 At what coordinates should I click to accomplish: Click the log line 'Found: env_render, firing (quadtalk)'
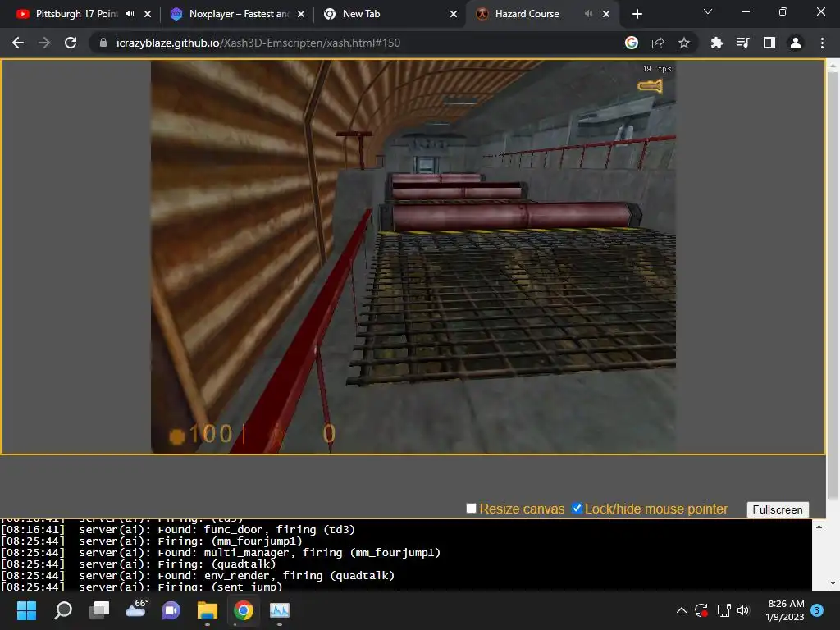[276, 576]
